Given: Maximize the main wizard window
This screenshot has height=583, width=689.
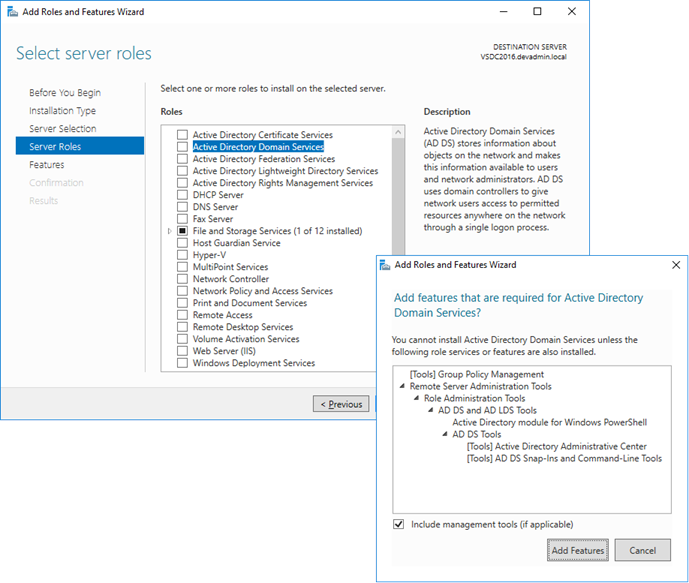Looking at the screenshot, I should (x=537, y=11).
